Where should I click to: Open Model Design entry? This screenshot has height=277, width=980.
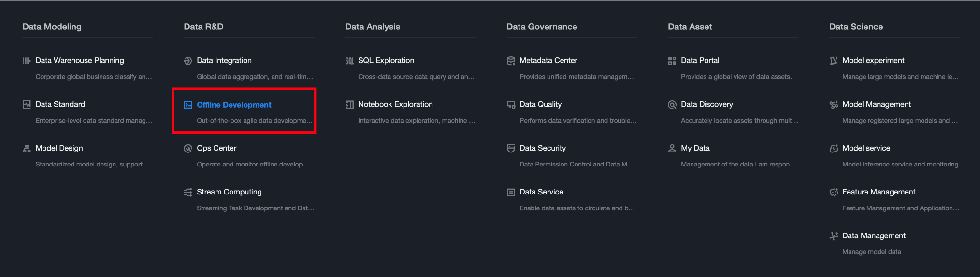pos(59,148)
